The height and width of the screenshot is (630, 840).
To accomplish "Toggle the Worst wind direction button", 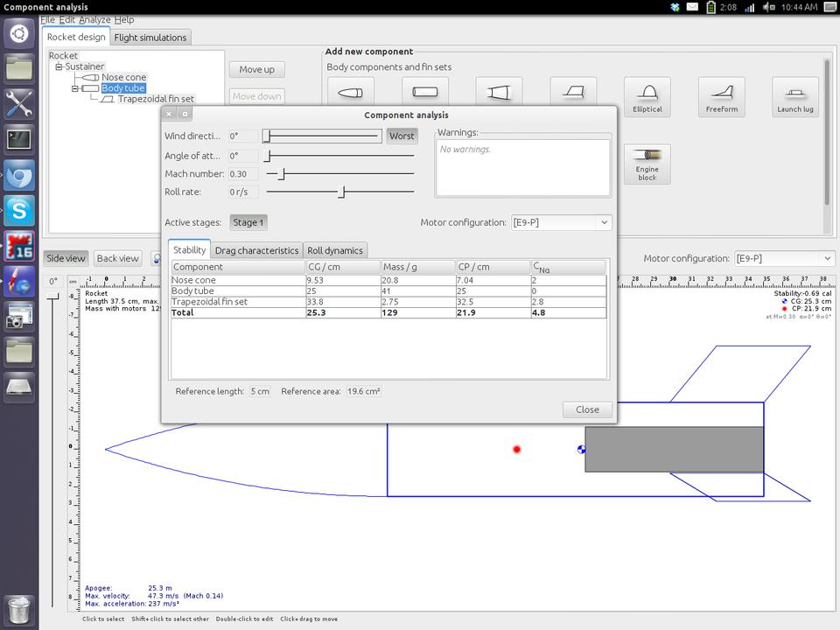I will (x=402, y=136).
